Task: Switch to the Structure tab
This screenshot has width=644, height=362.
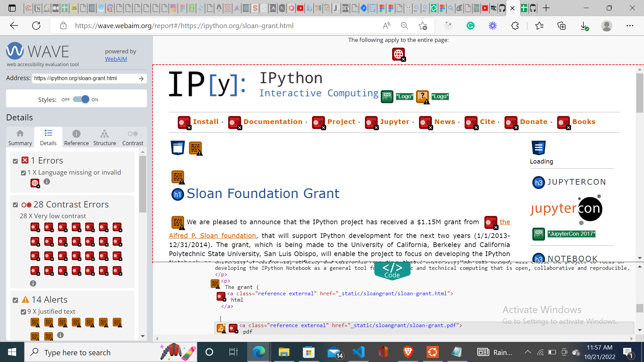Action: pyautogui.click(x=104, y=137)
